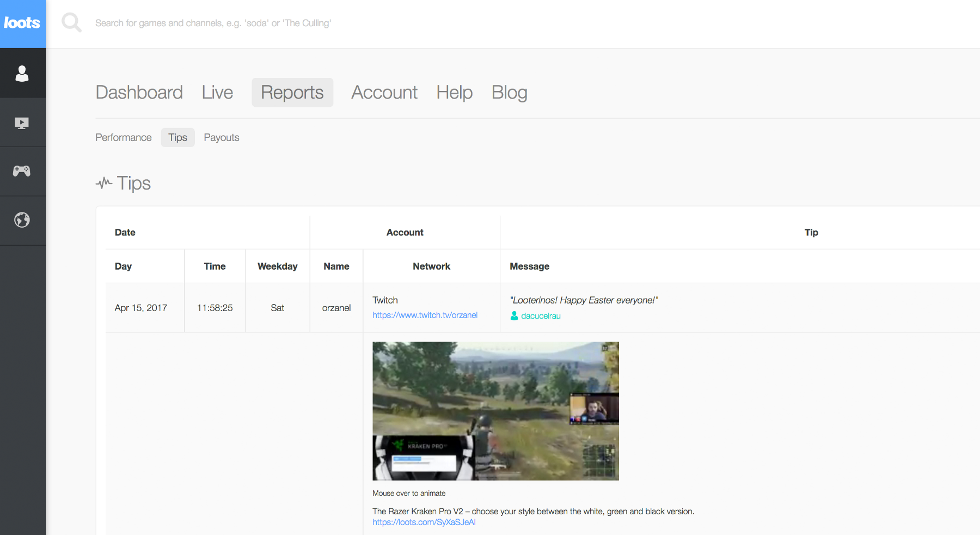Open the Account tab
Viewport: 980px width, 535px height.
pos(384,93)
